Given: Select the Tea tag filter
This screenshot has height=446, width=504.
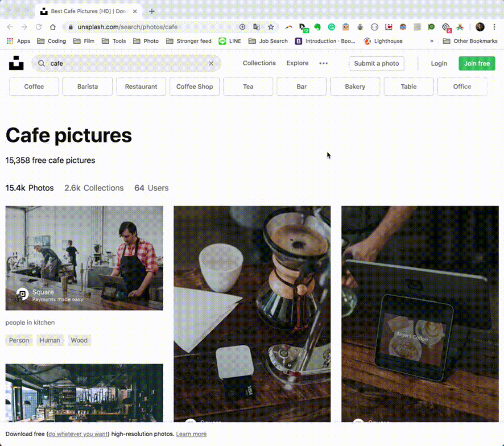Looking at the screenshot, I should (x=248, y=87).
